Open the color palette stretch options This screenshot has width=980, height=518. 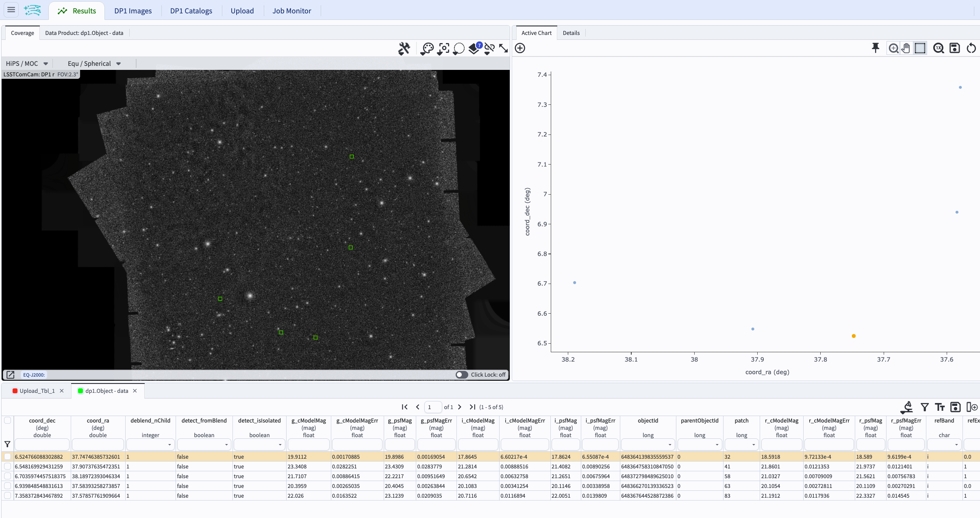tap(427, 49)
